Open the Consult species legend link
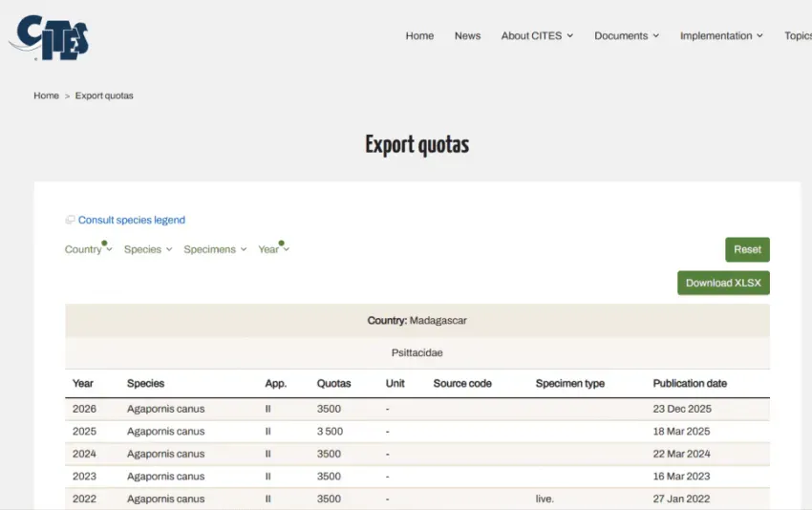This screenshot has height=510, width=812. click(x=132, y=220)
